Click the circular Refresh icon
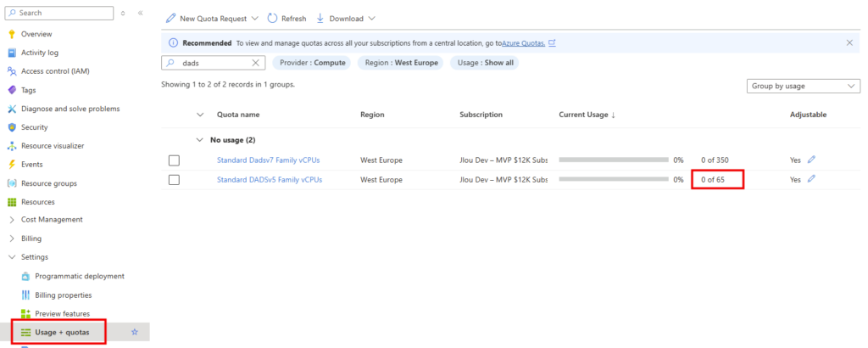The width and height of the screenshot is (868, 348). coord(272,19)
